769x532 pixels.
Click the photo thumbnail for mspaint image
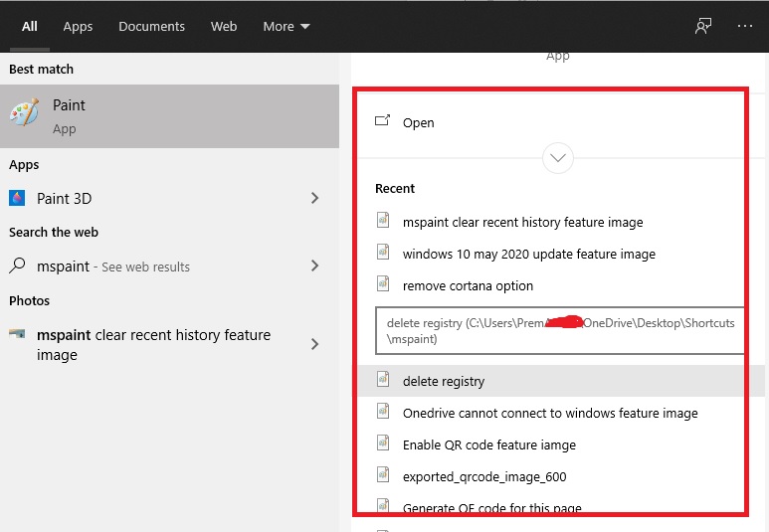(x=17, y=334)
